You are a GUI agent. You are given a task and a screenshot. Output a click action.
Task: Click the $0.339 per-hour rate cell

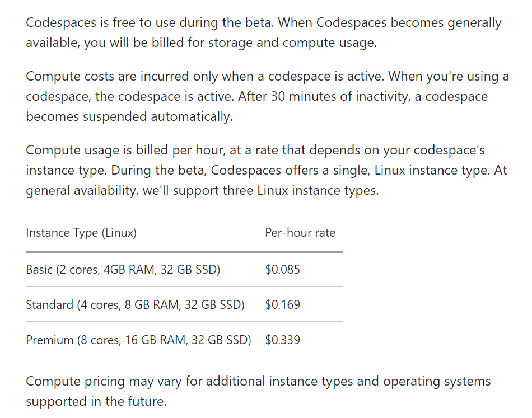pos(283,340)
